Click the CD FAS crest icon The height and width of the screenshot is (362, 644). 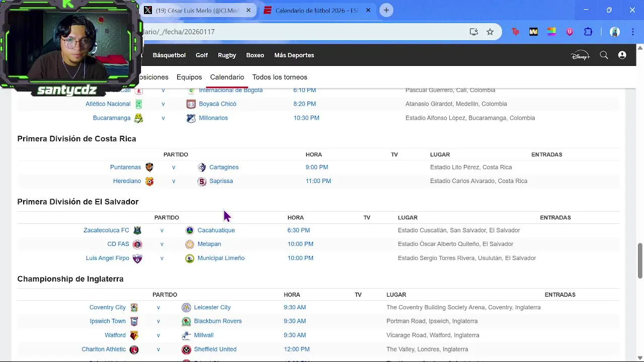(137, 244)
